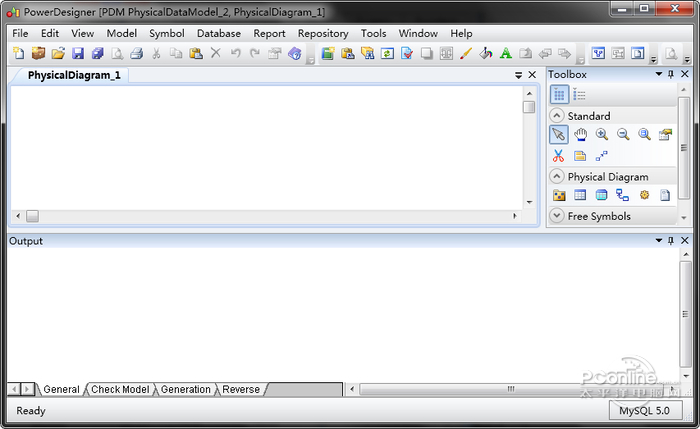This screenshot has width=700, height=429.
Task: Open the Repository menu
Action: click(x=323, y=33)
